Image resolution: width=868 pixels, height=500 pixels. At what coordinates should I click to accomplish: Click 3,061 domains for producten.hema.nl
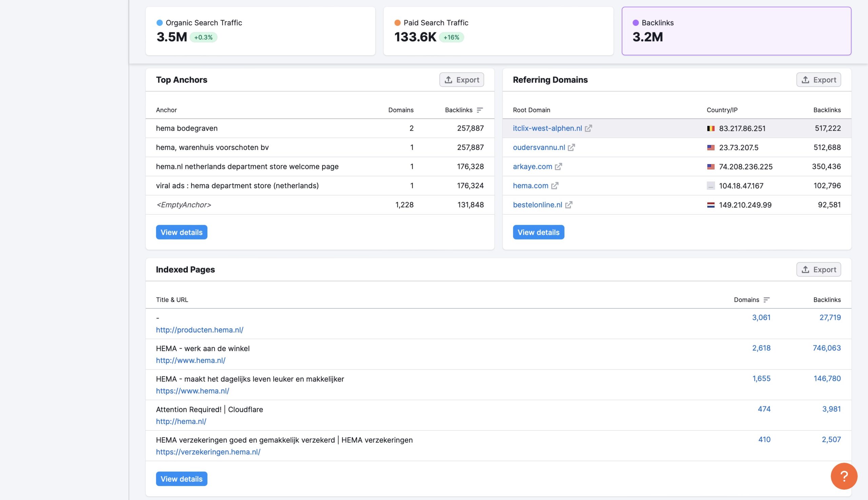[x=761, y=317]
